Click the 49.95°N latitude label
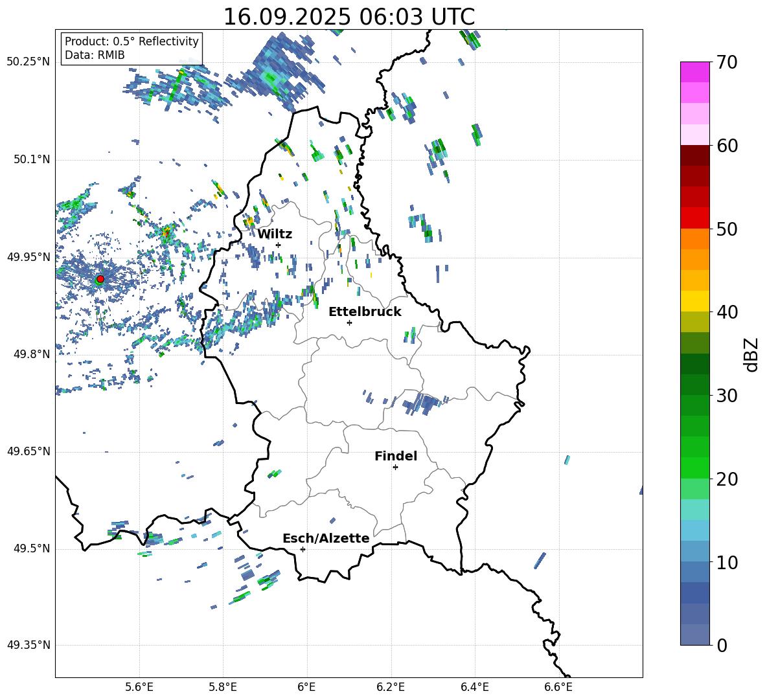This screenshot has height=700, width=767. [29, 256]
